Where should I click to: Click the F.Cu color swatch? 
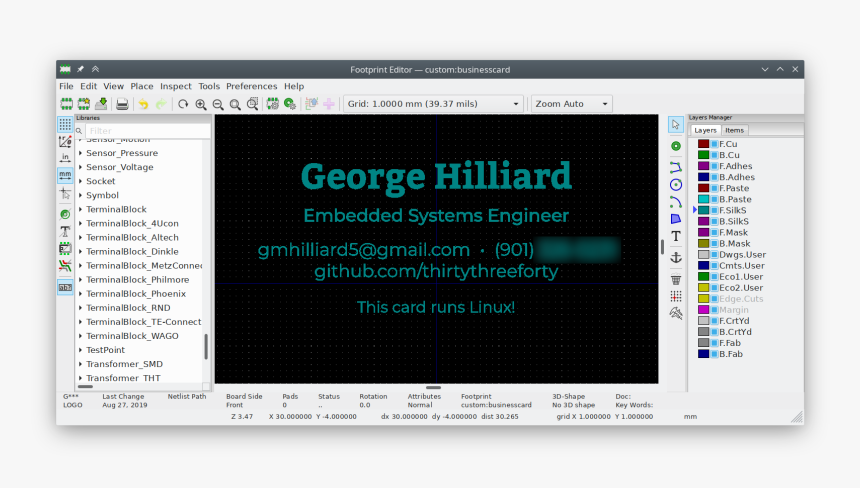click(x=704, y=144)
